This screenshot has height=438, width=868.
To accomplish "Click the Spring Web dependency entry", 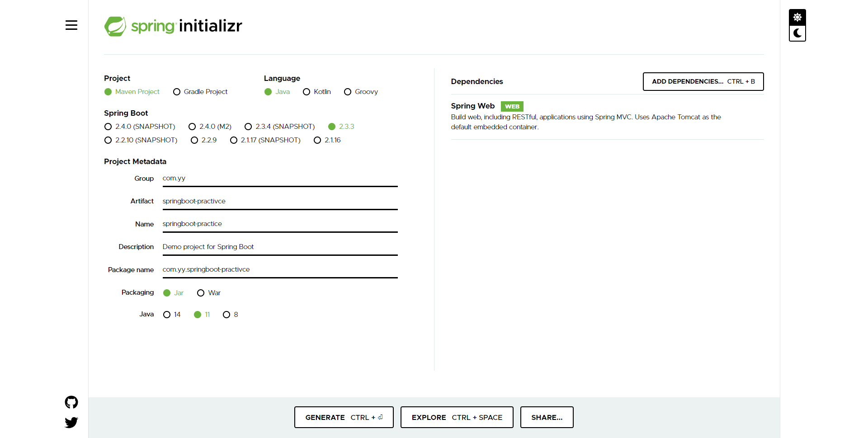I will 607,116.
